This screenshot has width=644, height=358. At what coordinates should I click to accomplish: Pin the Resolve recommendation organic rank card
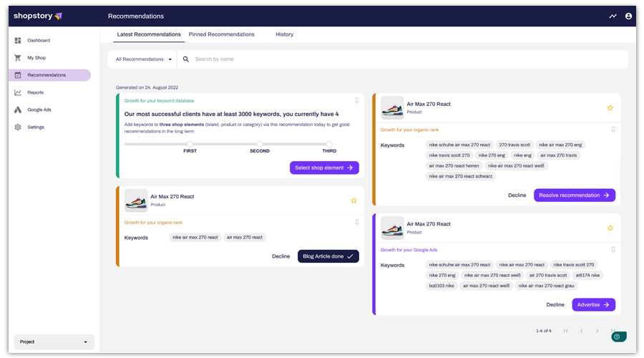pyautogui.click(x=613, y=130)
